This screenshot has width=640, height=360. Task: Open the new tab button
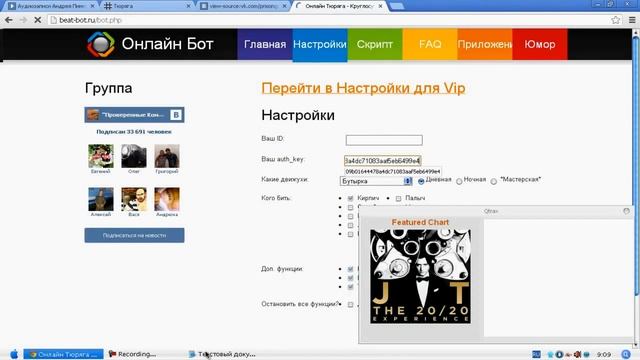(396, 6)
